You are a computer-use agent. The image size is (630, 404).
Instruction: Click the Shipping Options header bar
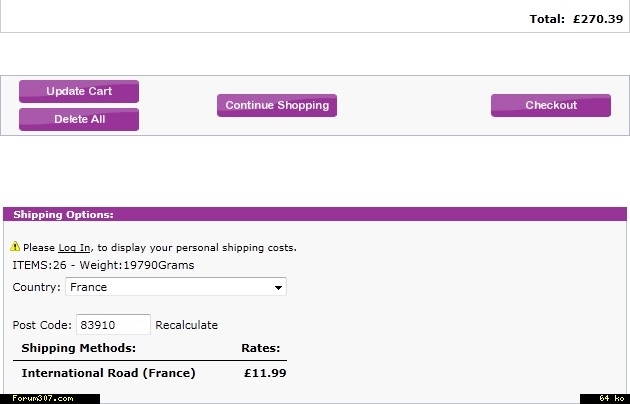(x=315, y=214)
